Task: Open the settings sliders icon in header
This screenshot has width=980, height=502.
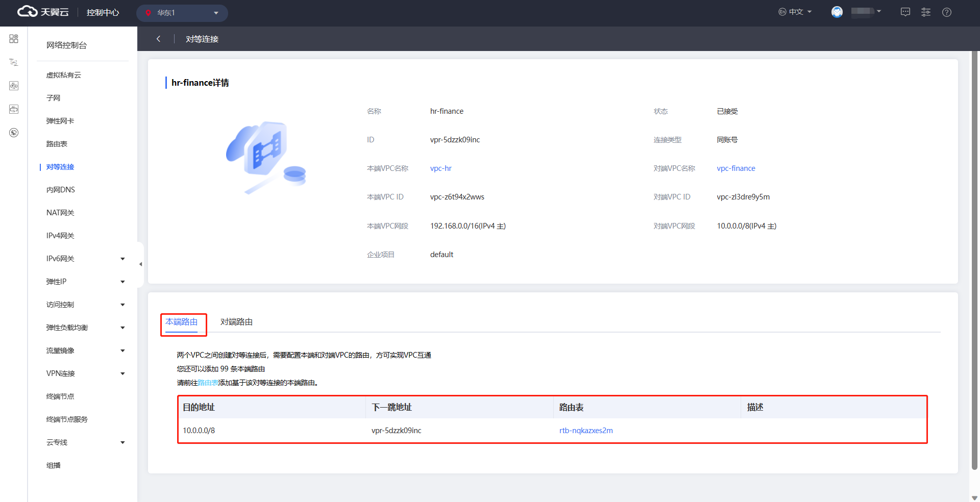Action: (926, 12)
